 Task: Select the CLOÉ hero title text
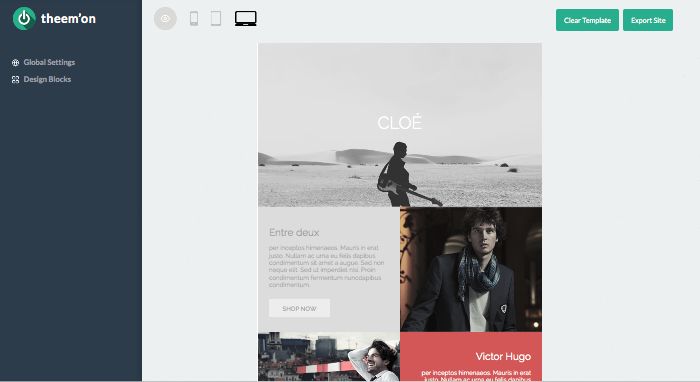click(x=400, y=123)
